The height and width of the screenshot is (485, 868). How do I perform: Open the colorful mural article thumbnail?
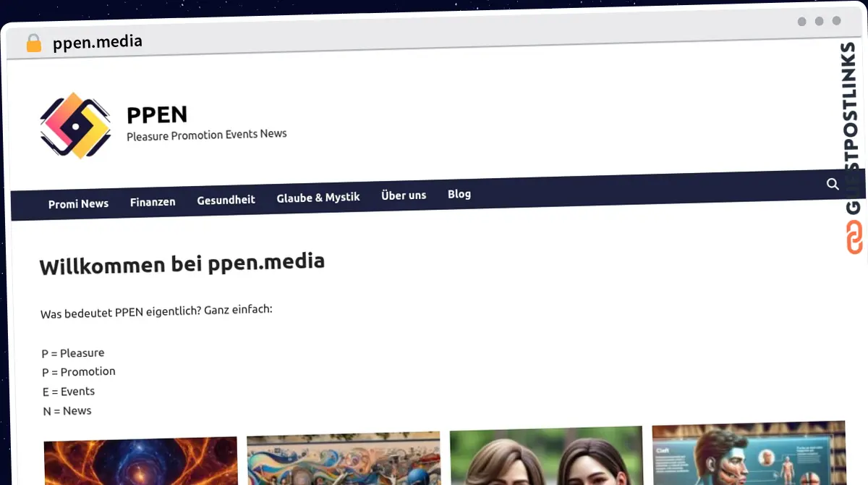pos(344,458)
